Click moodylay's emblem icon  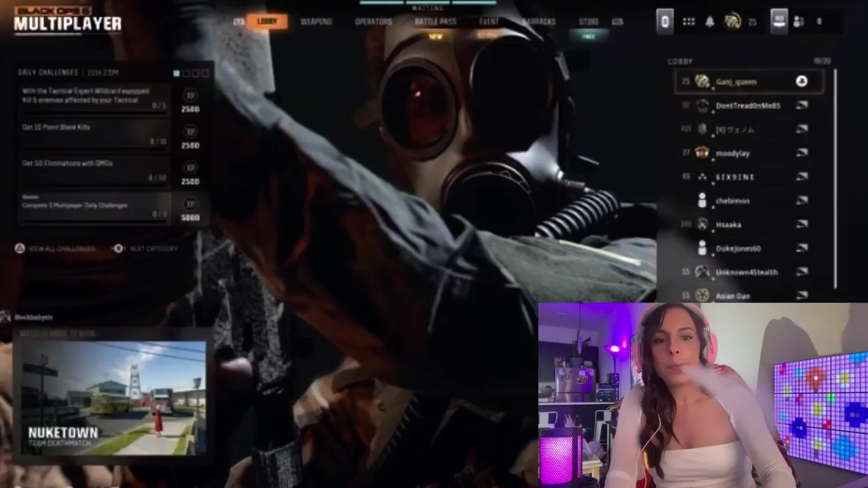coord(702,153)
